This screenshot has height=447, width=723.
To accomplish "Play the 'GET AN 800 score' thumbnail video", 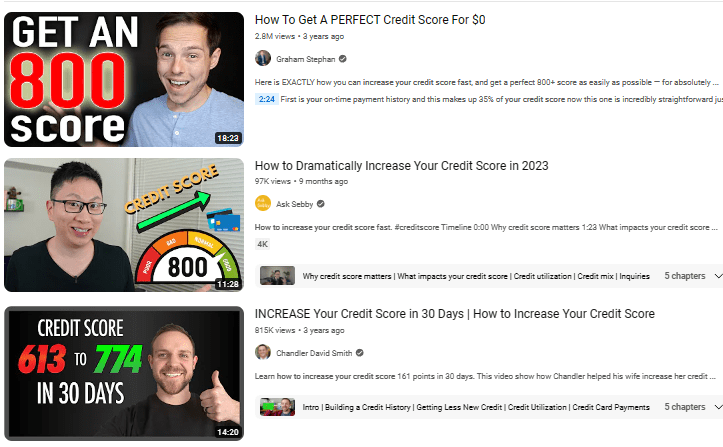I will [x=124, y=79].
